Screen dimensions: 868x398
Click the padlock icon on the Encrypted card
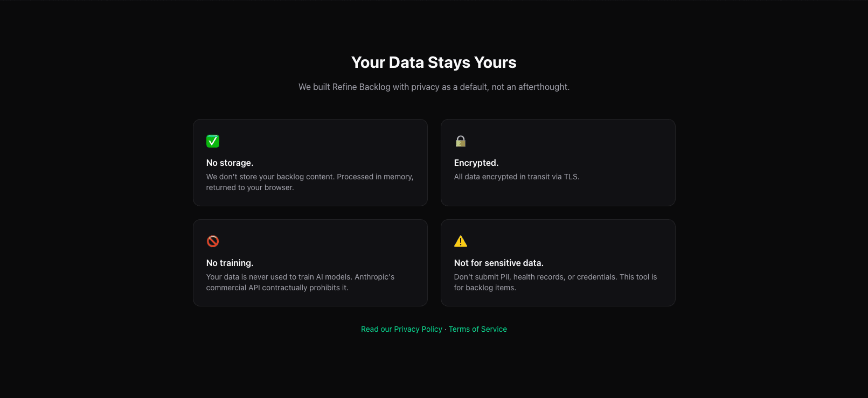click(x=461, y=141)
